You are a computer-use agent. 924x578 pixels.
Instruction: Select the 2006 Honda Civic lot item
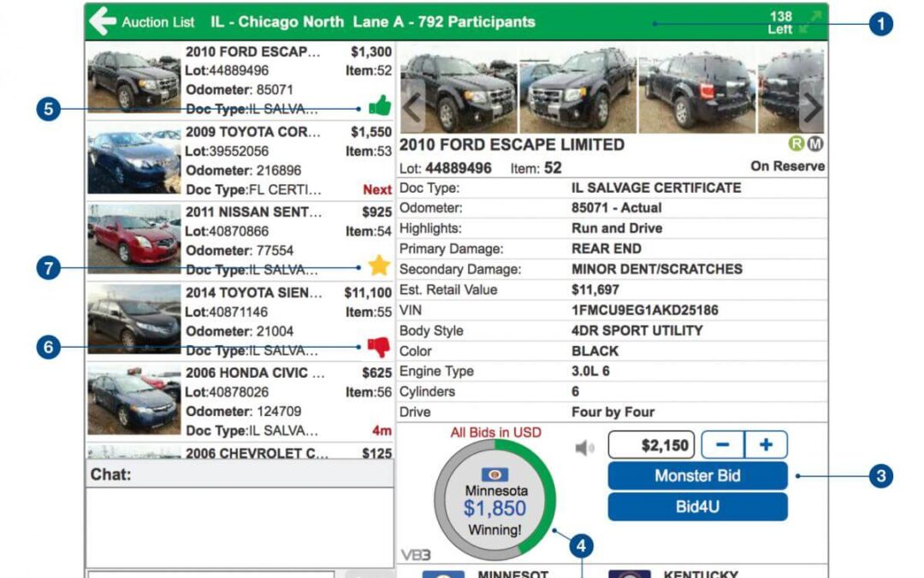240,402
